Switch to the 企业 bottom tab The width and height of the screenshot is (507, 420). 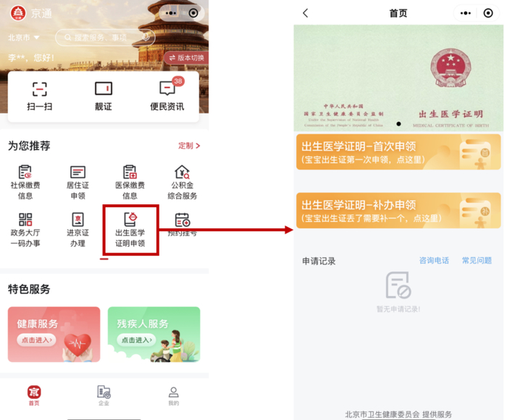pyautogui.click(x=104, y=395)
